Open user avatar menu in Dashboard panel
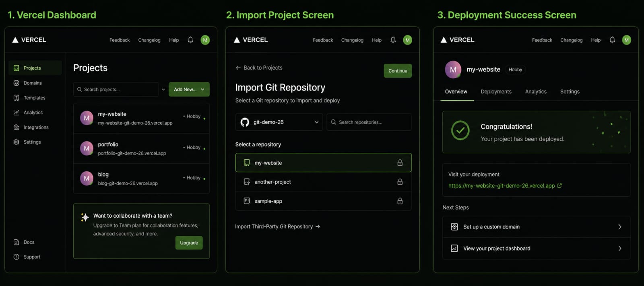Image resolution: width=644 pixels, height=286 pixels. tap(205, 40)
